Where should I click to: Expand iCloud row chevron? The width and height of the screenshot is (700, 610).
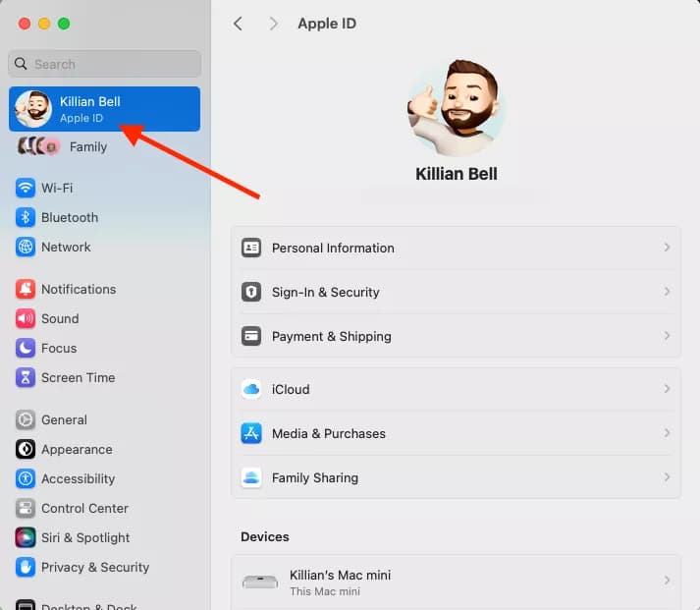(667, 389)
